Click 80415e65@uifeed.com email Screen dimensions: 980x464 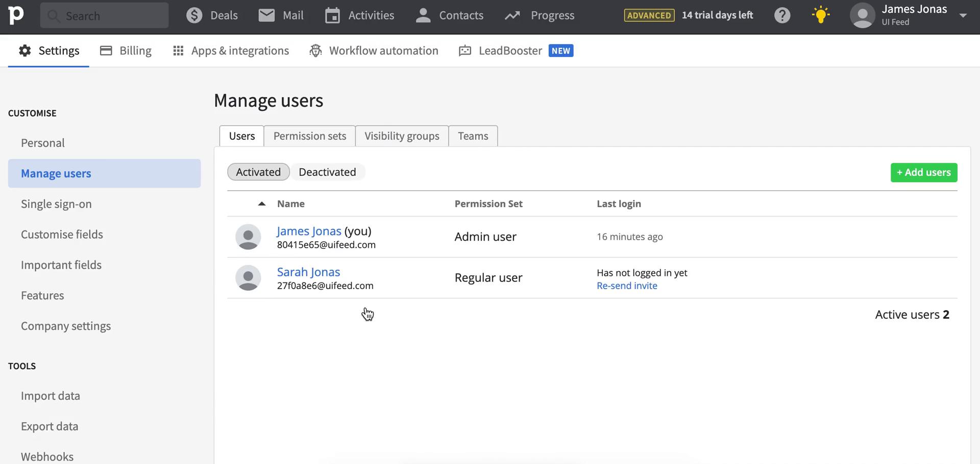pyautogui.click(x=326, y=245)
